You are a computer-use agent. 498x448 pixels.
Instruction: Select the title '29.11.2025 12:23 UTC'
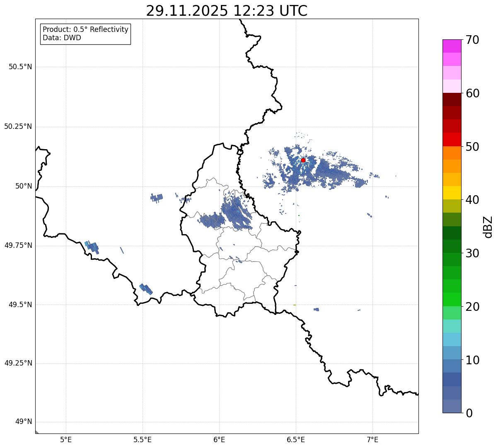227,11
